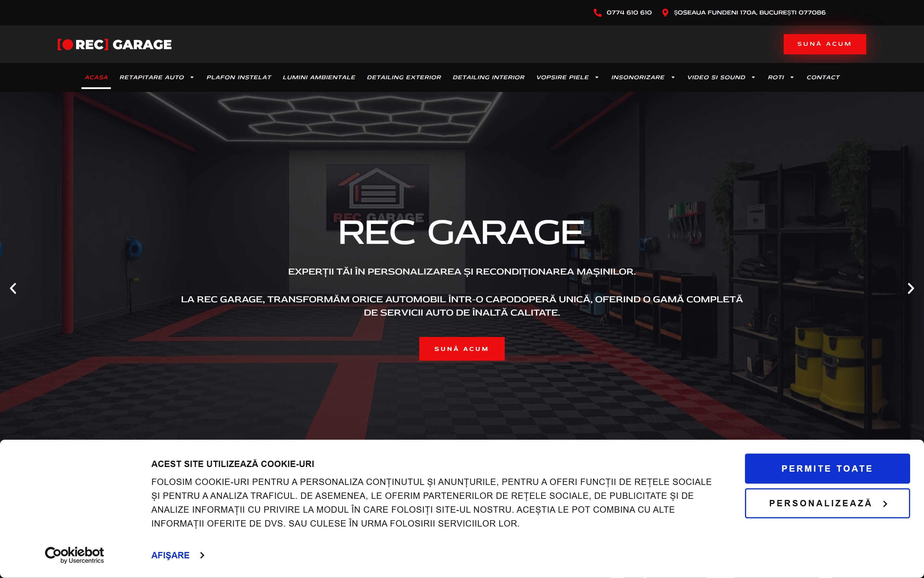Select the Acasa menu item
This screenshot has height=578, width=924.
96,77
